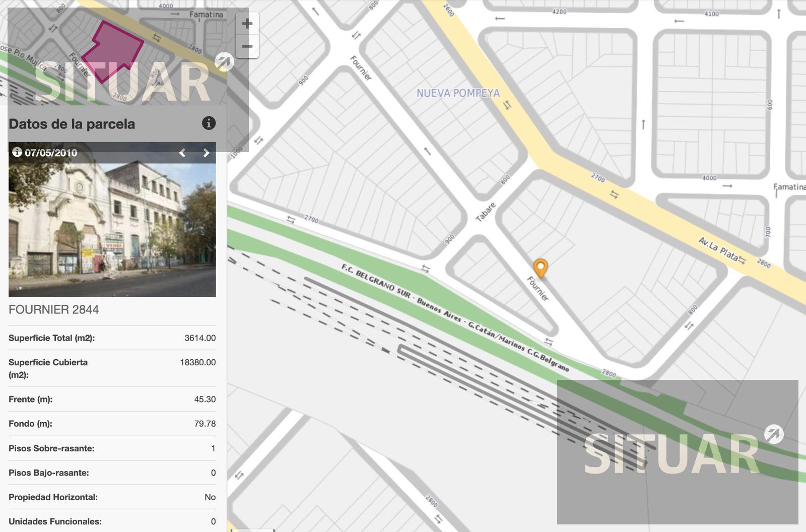This screenshot has height=532, width=806.
Task: Click the info icon next to the photo date
Action: (17, 152)
